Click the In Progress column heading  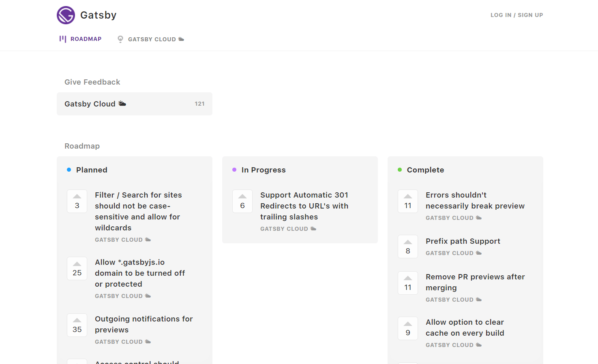pyautogui.click(x=264, y=170)
